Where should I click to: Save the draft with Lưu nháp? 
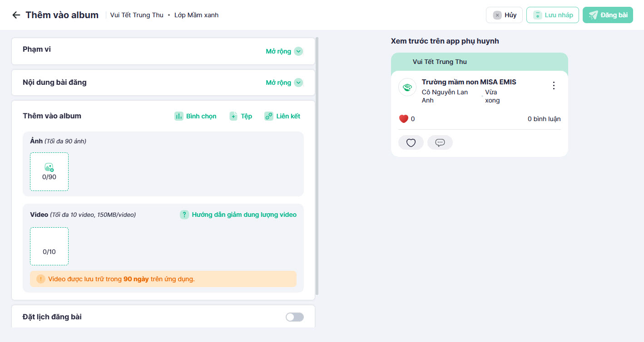click(x=553, y=15)
